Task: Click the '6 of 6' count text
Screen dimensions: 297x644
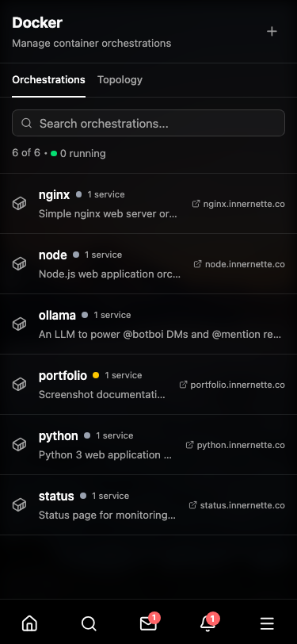Action: click(x=26, y=153)
